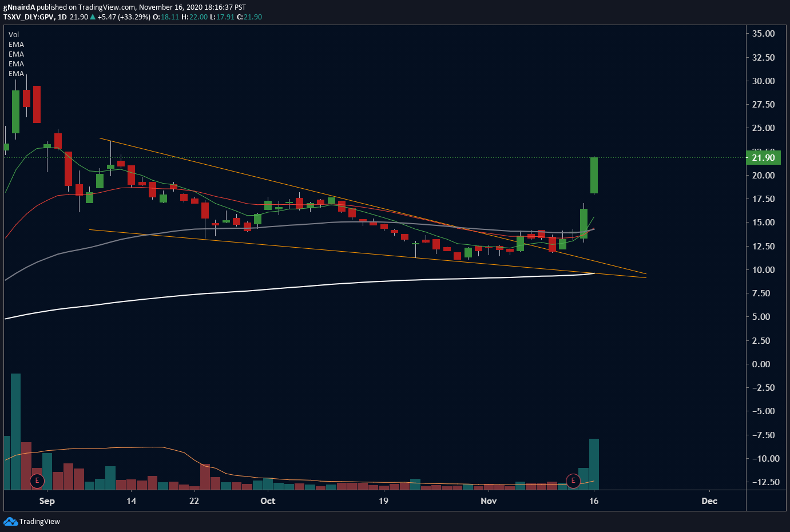Click the −7.50 price axis label
The image size is (790, 532).
[x=763, y=435]
